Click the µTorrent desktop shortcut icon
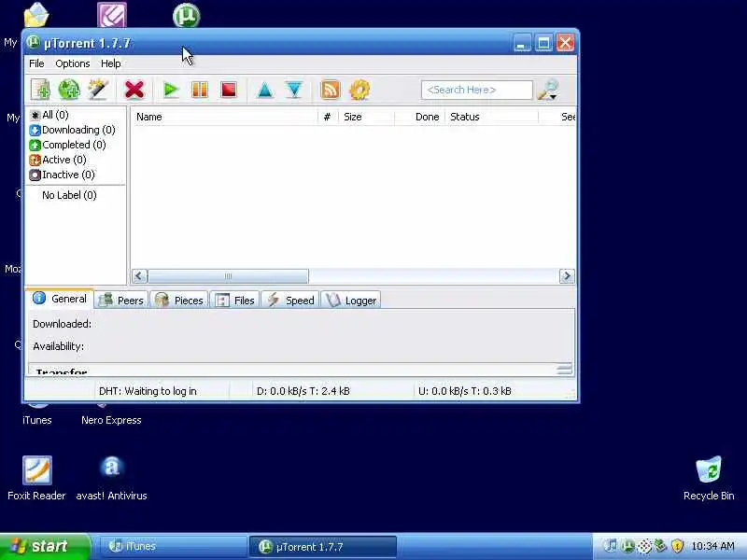Image resolution: width=747 pixels, height=560 pixels. 186,15
